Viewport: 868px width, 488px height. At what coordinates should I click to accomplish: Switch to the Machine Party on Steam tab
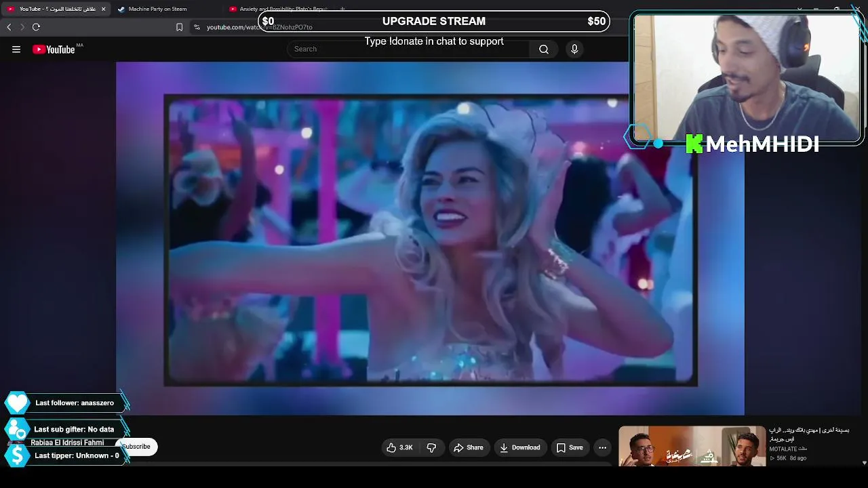pos(157,9)
